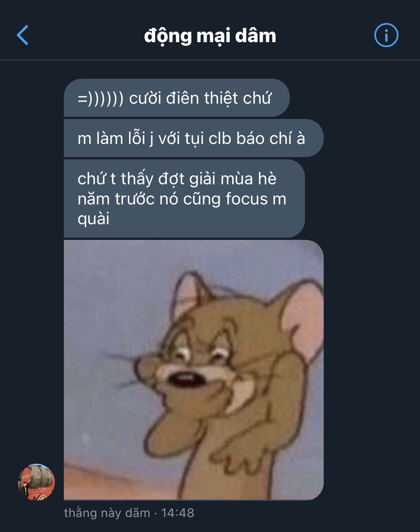Click the word "quài" ending the third bubble
The height and width of the screenshot is (532, 420).
click(x=93, y=219)
